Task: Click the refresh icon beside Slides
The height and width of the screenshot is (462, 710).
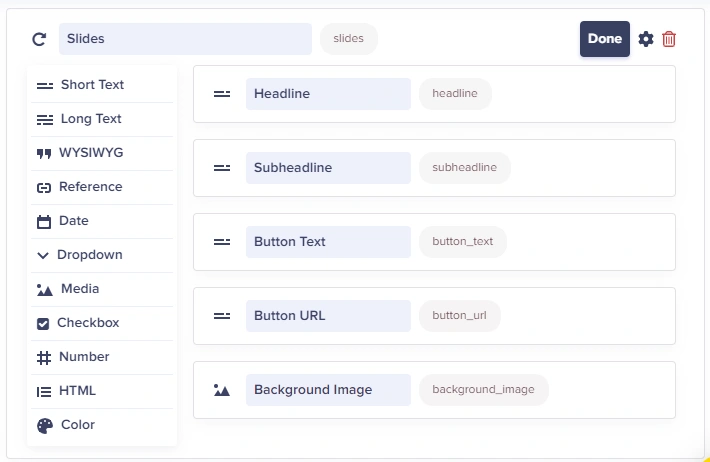Action: click(x=39, y=39)
